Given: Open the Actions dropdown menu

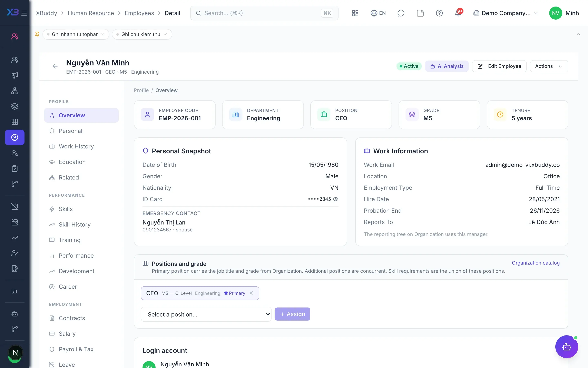Looking at the screenshot, I should [549, 66].
